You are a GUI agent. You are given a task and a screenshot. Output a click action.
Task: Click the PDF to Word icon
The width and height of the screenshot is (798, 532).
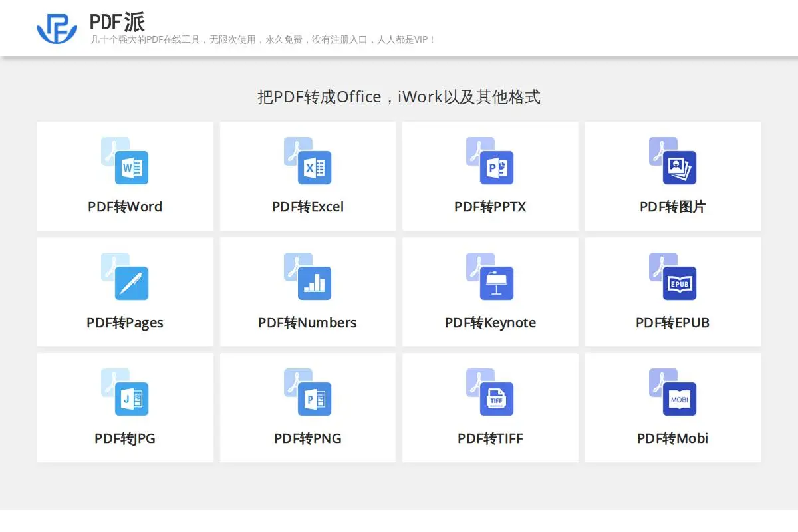125,160
